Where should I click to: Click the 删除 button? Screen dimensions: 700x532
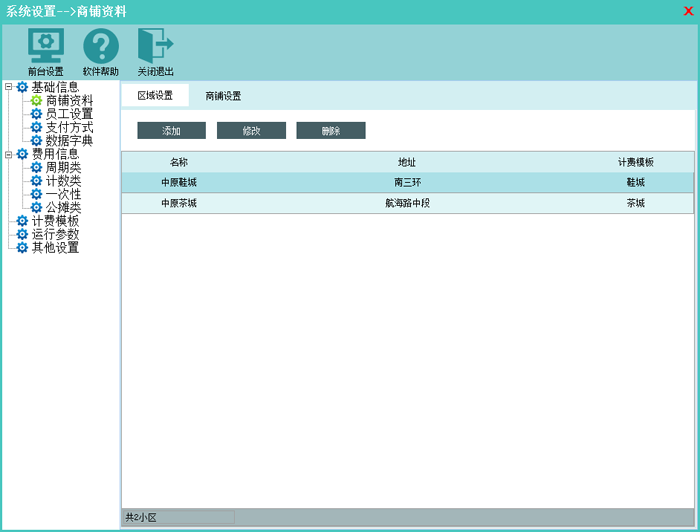coord(331,131)
